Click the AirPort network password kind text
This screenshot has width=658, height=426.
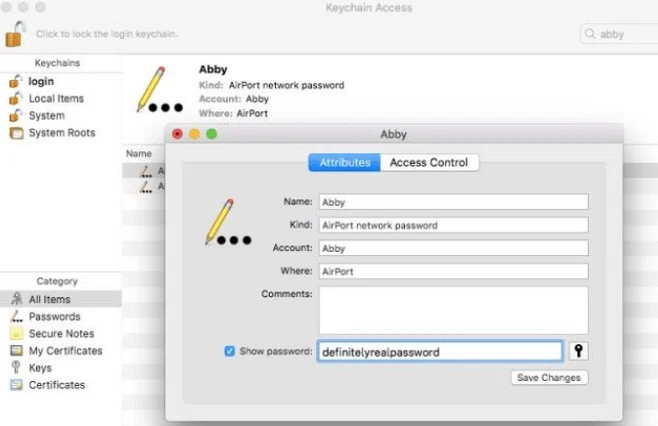[x=286, y=85]
